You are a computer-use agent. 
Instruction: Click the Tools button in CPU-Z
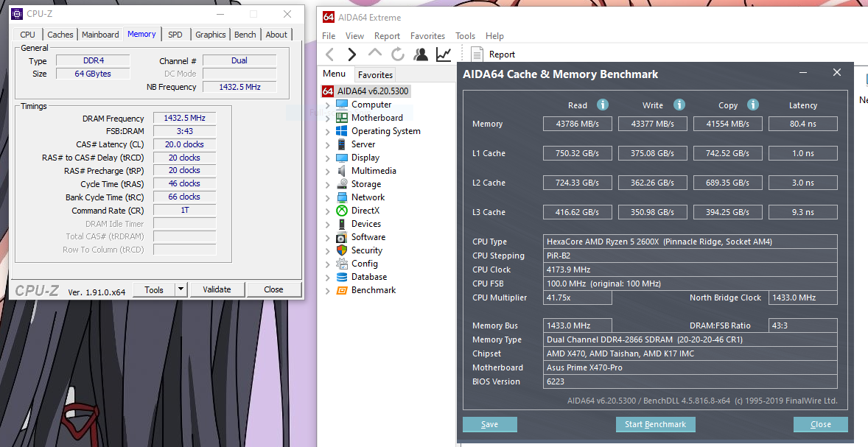coord(154,289)
